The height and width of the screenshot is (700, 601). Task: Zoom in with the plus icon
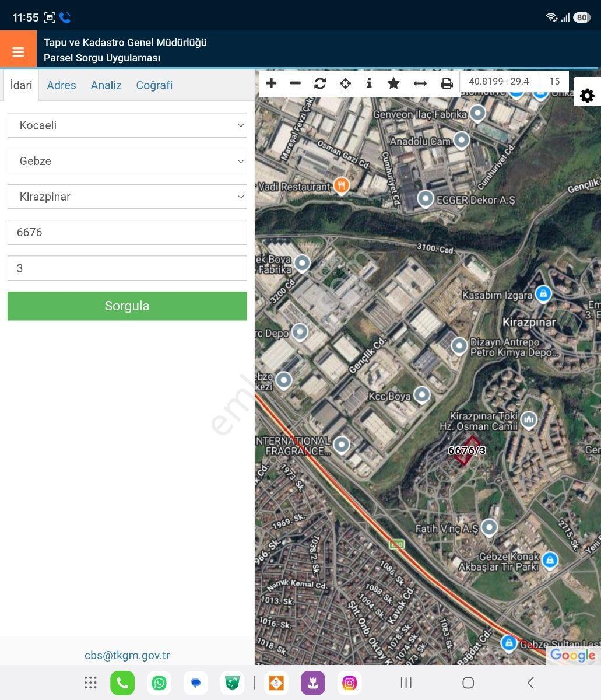271,83
